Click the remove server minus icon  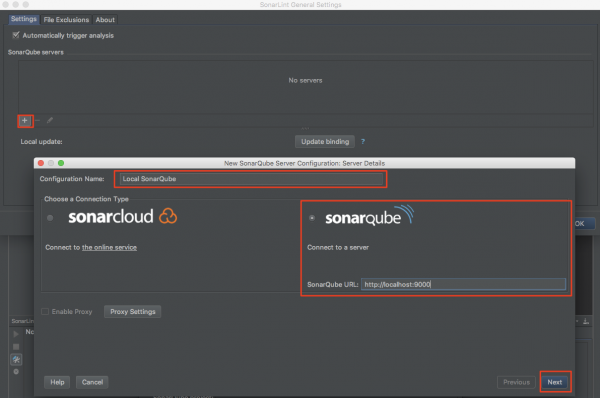point(38,121)
